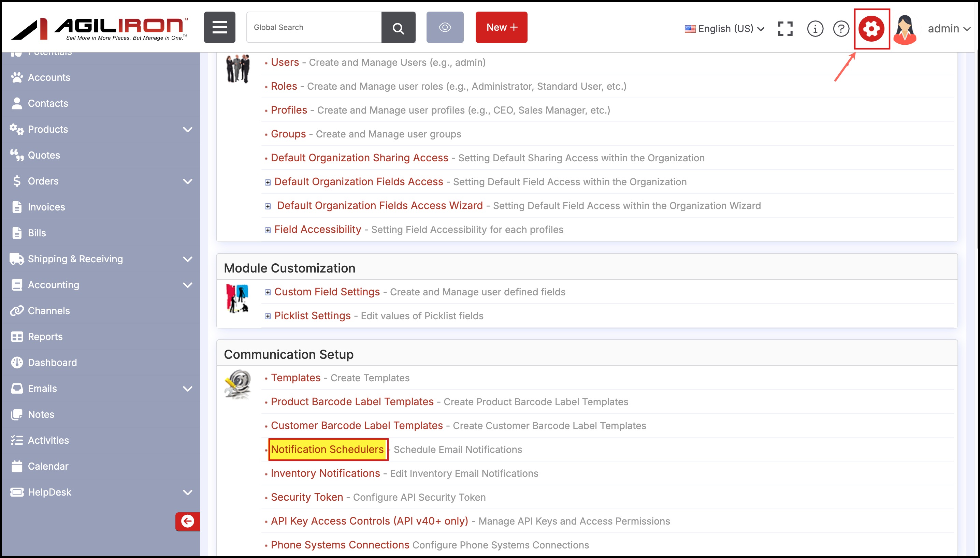This screenshot has width=980, height=558.
Task: Expand Field Accessibility plus box
Action: [x=268, y=230]
